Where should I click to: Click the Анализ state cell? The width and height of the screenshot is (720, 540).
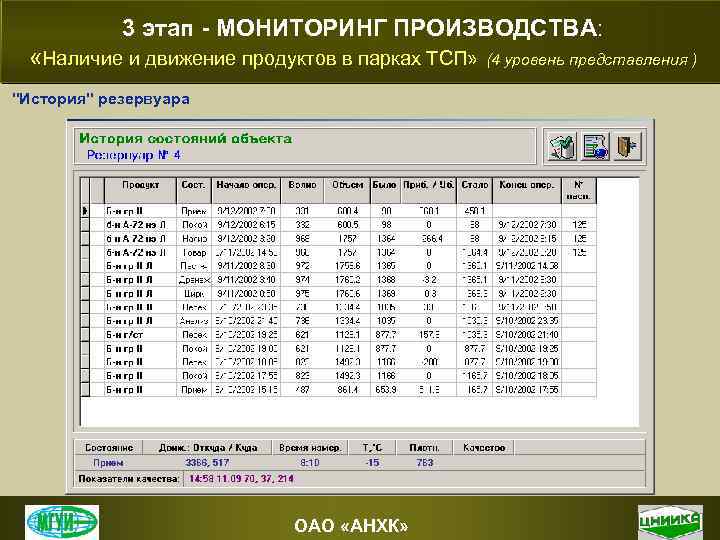click(x=194, y=321)
